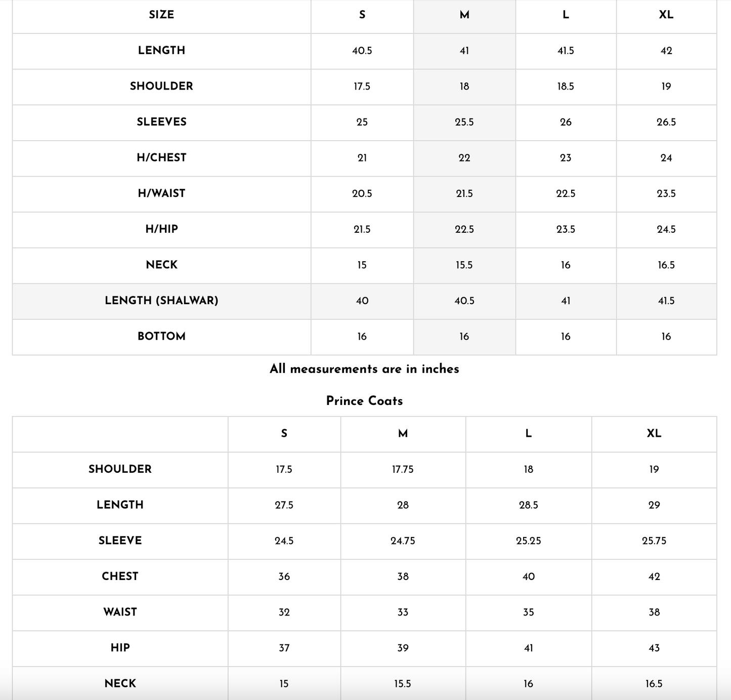
Task: Click the SIZE header cell
Action: [161, 15]
